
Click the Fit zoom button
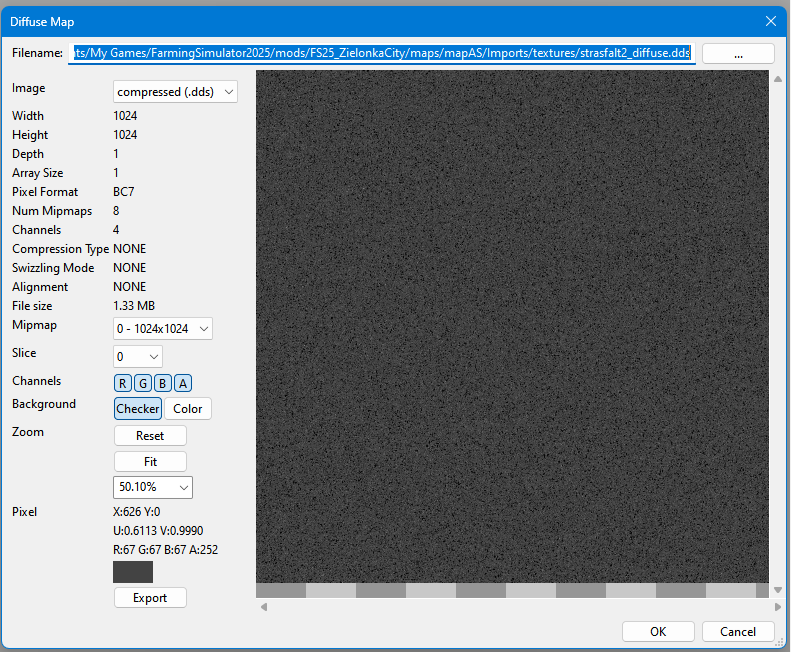tap(150, 461)
